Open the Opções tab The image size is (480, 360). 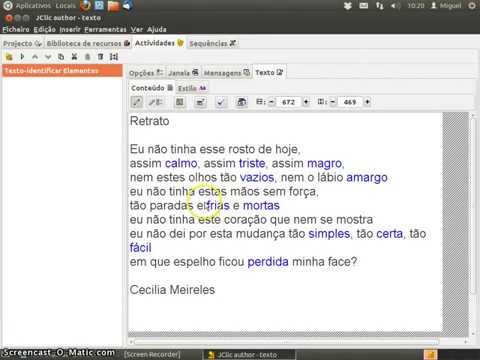coord(146,73)
